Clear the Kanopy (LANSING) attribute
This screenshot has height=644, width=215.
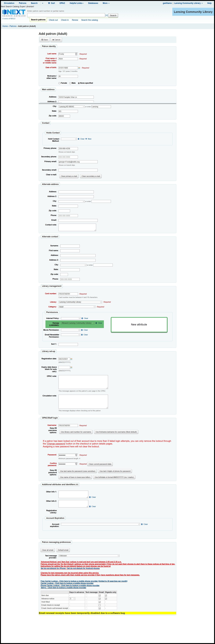99,323
